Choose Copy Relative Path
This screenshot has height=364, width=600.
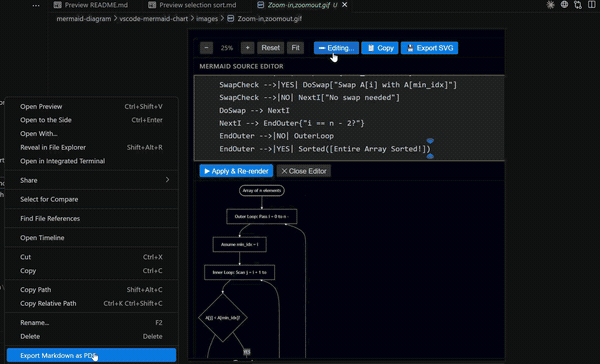(91, 304)
